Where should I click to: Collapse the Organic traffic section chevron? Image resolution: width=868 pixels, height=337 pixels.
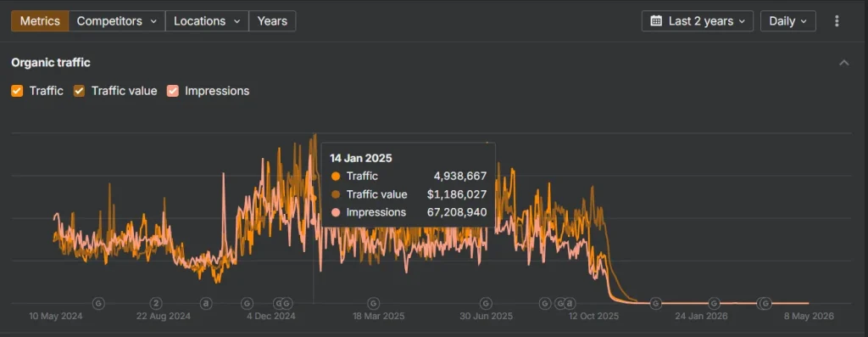pos(843,63)
